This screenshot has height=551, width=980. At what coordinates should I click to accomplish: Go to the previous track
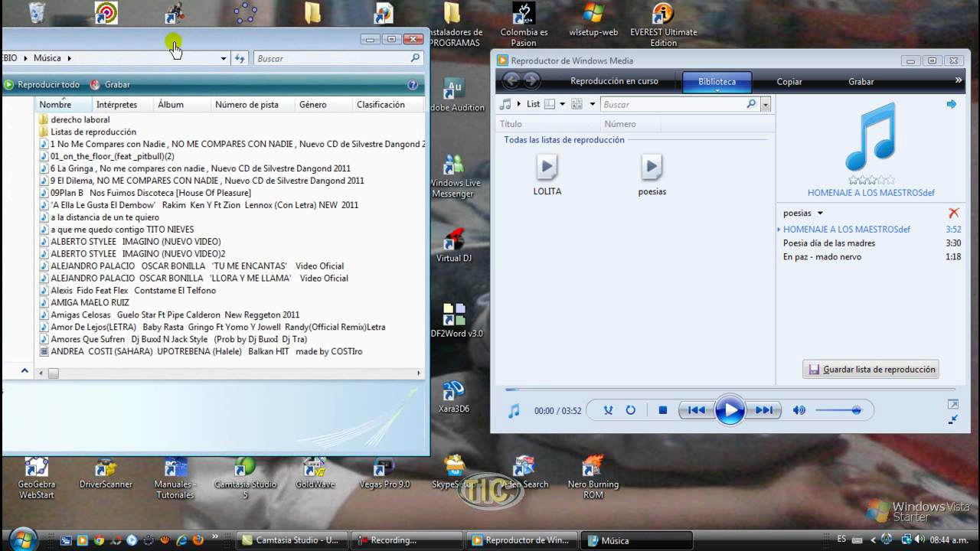696,410
